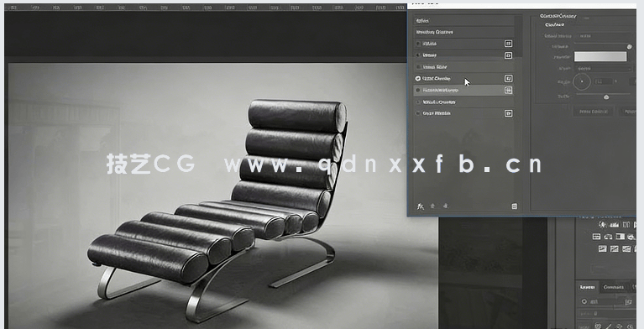Click the move effect down arrow icon
The width and height of the screenshot is (644, 329).
(x=446, y=206)
